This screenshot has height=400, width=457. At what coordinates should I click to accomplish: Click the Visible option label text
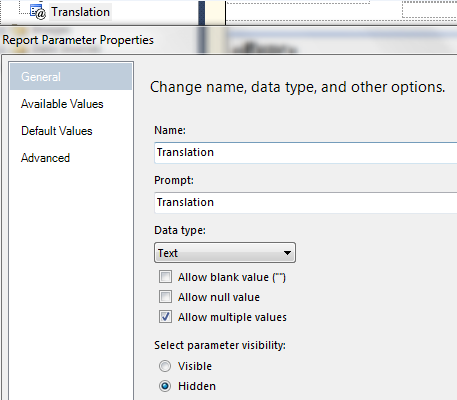tap(195, 366)
